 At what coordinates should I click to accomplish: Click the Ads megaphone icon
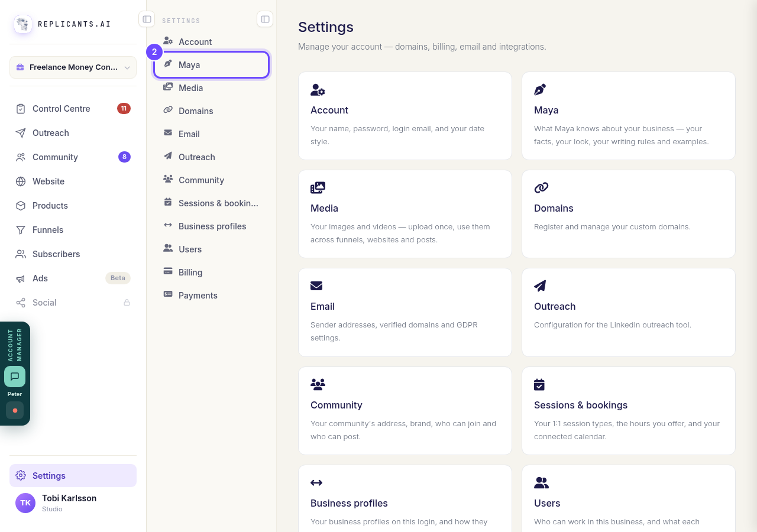[21, 278]
